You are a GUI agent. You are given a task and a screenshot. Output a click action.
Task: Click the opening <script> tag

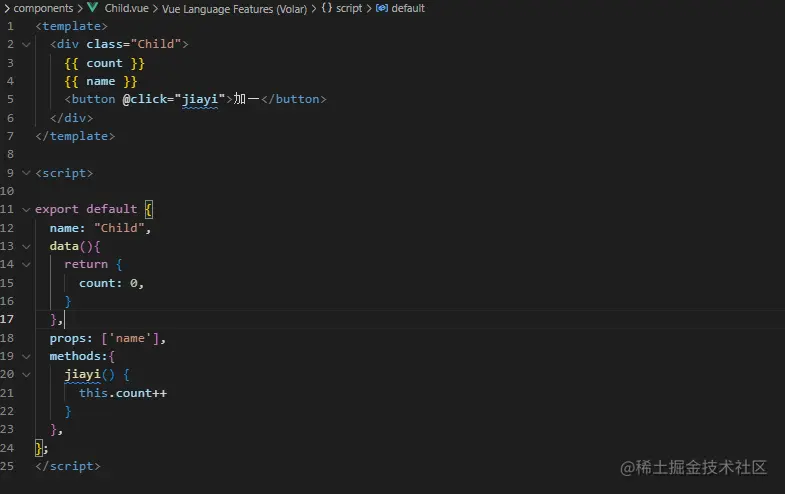[x=64, y=173]
